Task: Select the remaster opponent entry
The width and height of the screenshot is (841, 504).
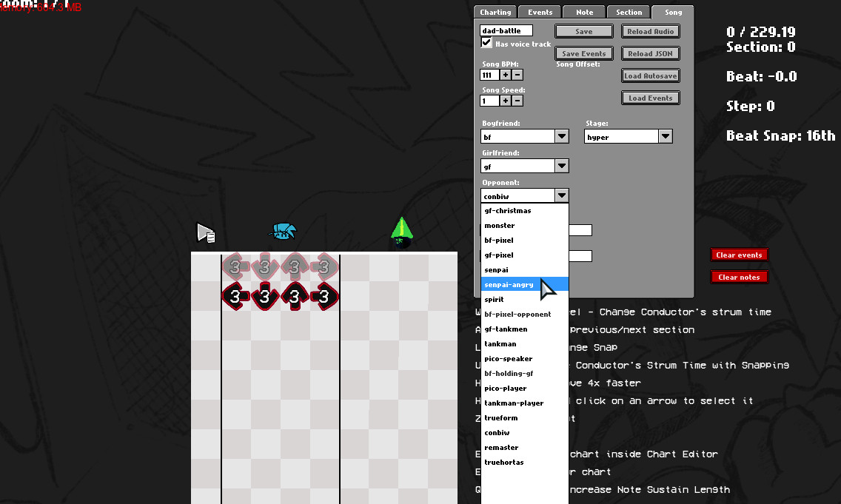Action: point(525,448)
